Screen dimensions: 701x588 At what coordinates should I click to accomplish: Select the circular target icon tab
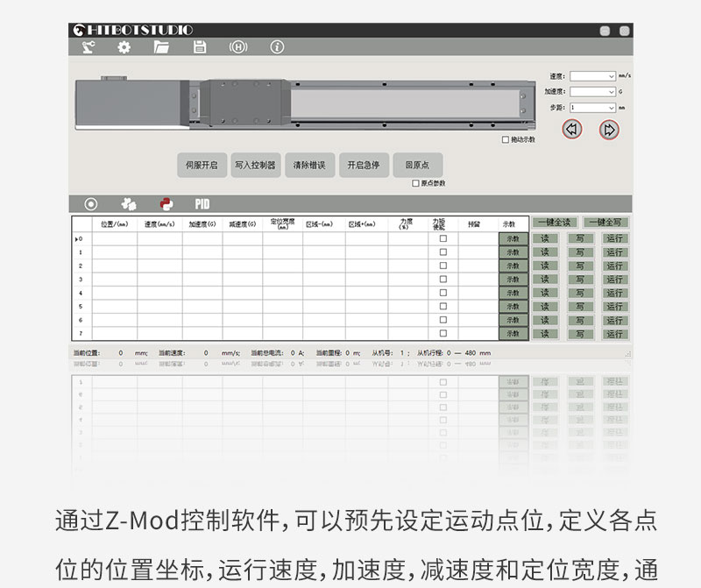[x=91, y=204]
